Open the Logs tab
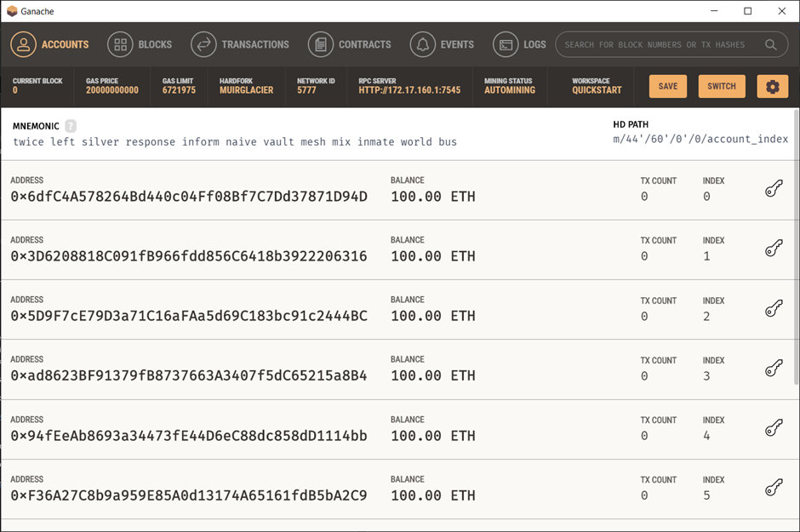 point(519,44)
